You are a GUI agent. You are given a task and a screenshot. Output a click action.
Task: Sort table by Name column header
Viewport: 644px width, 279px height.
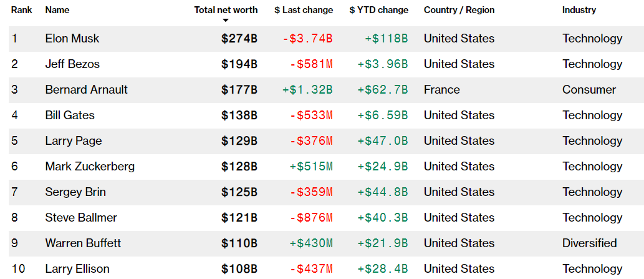[57, 10]
